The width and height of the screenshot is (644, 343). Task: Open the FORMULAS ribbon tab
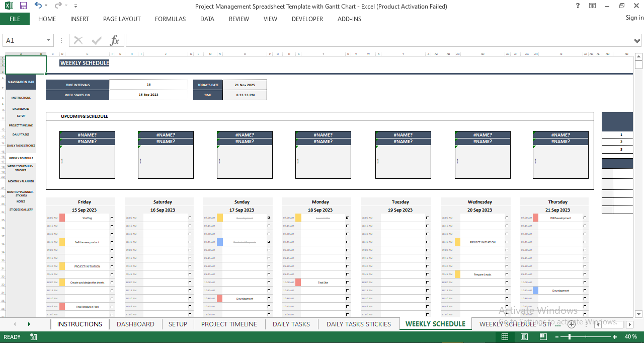[170, 19]
